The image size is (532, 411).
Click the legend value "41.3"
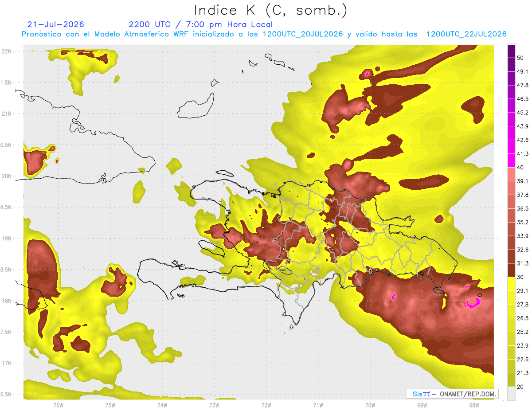(x=523, y=154)
